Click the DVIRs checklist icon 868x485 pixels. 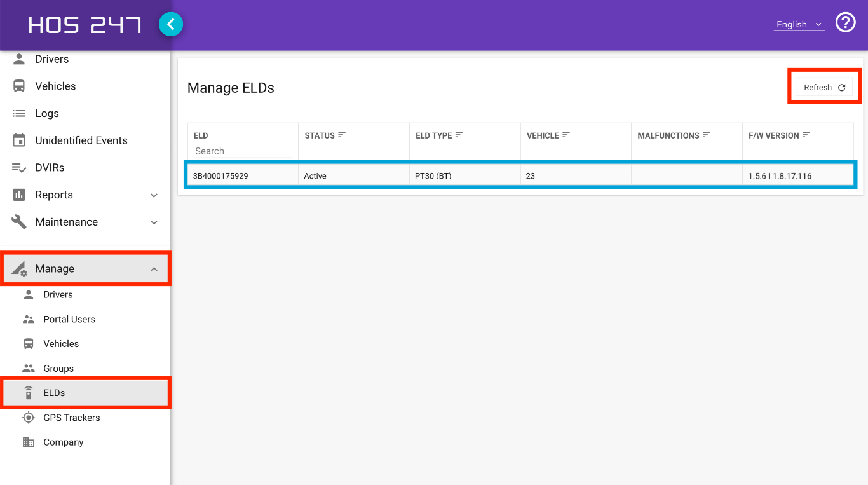click(19, 168)
